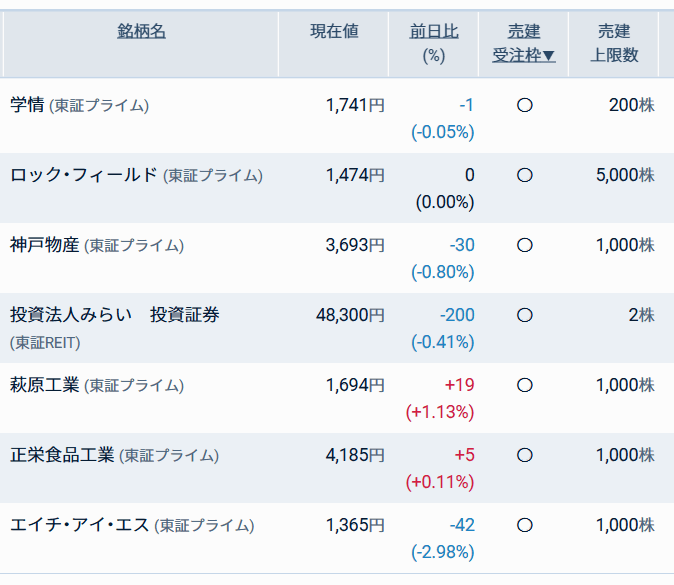Click the circle icon in 神戸物産 row
The width and height of the screenshot is (674, 585).
524,245
